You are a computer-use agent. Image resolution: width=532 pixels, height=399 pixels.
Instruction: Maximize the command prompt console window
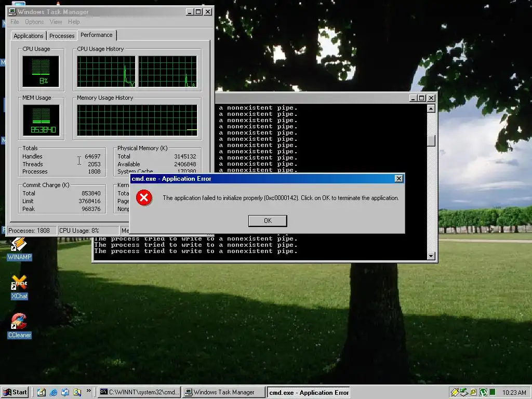pos(422,98)
